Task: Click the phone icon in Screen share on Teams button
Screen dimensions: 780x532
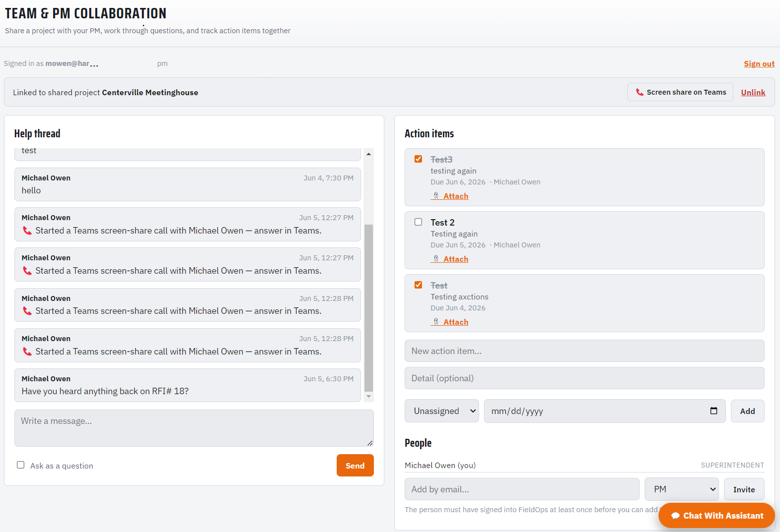Action: (x=640, y=92)
